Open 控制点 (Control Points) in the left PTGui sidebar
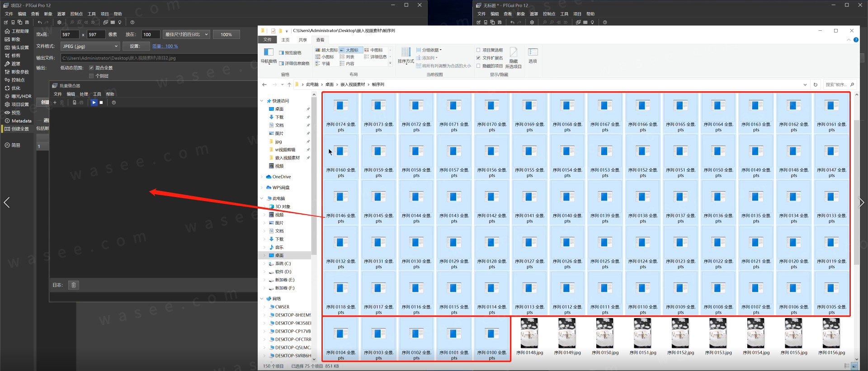Image resolution: width=868 pixels, height=371 pixels. point(14,80)
